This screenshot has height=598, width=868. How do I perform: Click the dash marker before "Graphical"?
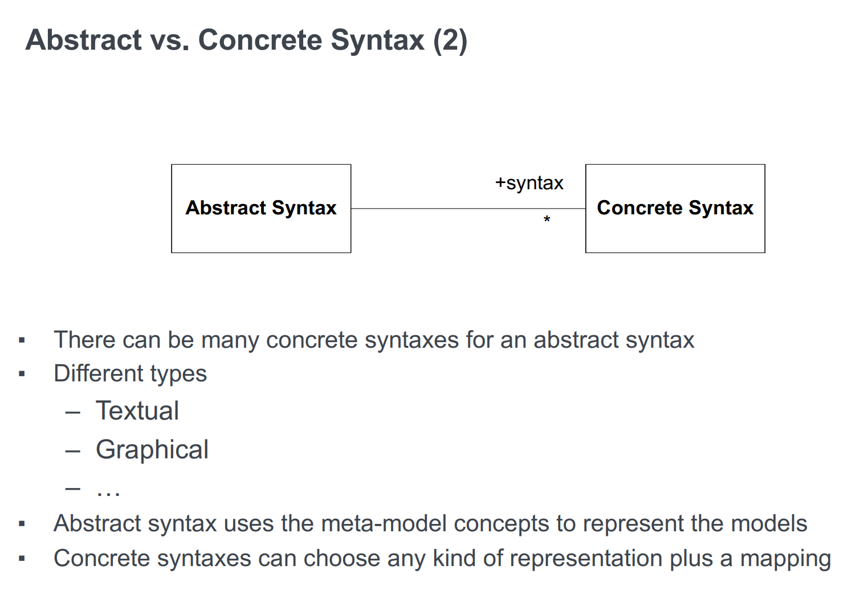coord(72,451)
